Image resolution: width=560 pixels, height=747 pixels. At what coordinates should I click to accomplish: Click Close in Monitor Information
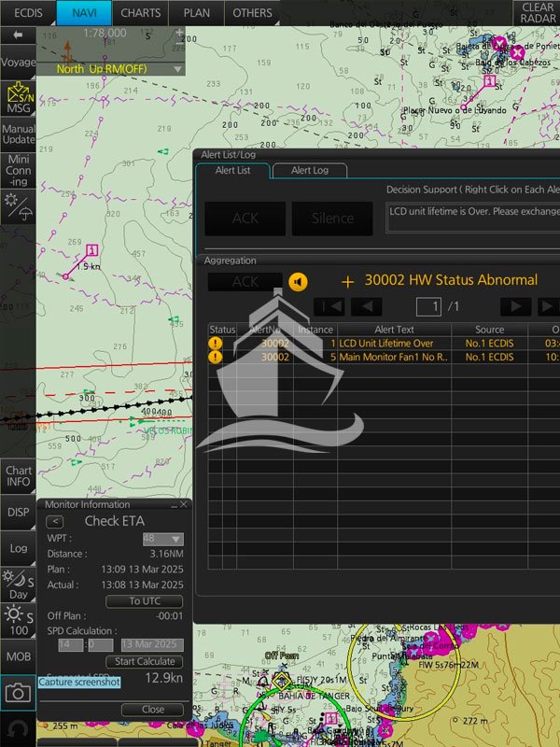pyautogui.click(x=152, y=710)
